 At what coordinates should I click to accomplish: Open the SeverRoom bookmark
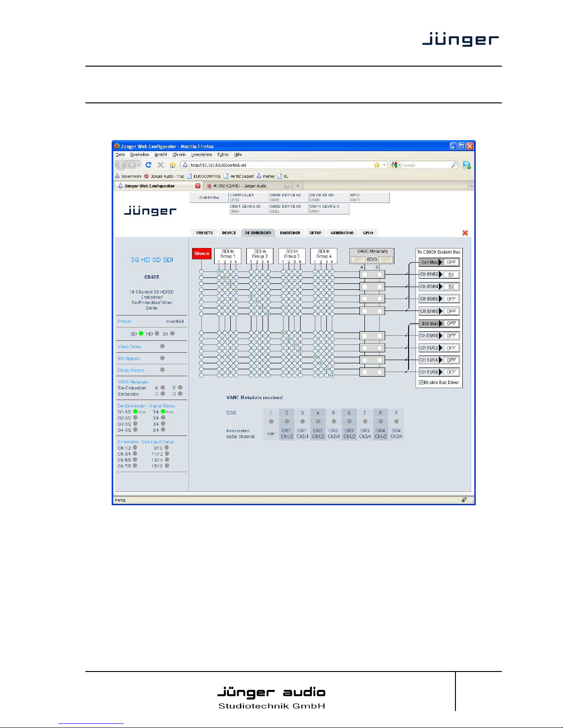128,176
